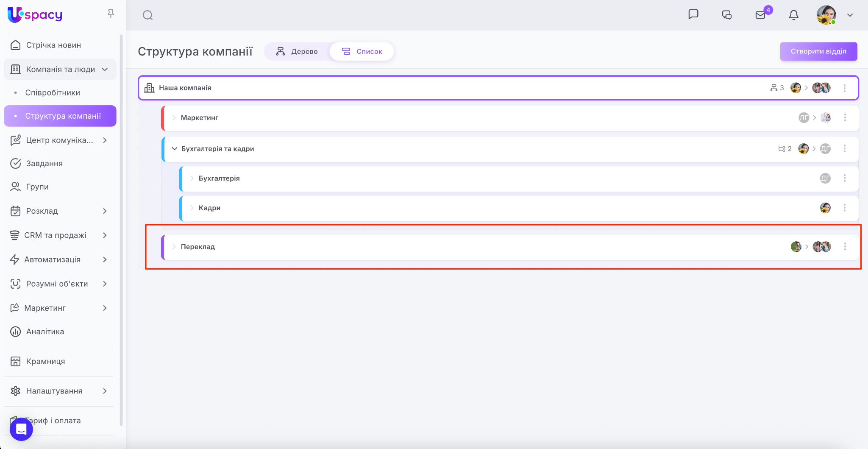Go to Завдання in the sidebar
The height and width of the screenshot is (449, 868).
pos(44,164)
